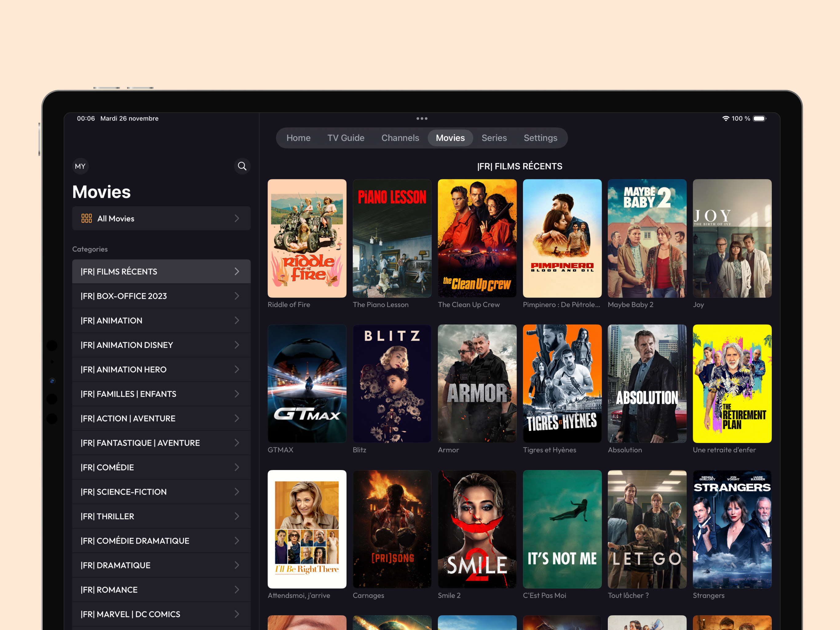Switch to the Channels tab
The height and width of the screenshot is (630, 840).
tap(400, 138)
